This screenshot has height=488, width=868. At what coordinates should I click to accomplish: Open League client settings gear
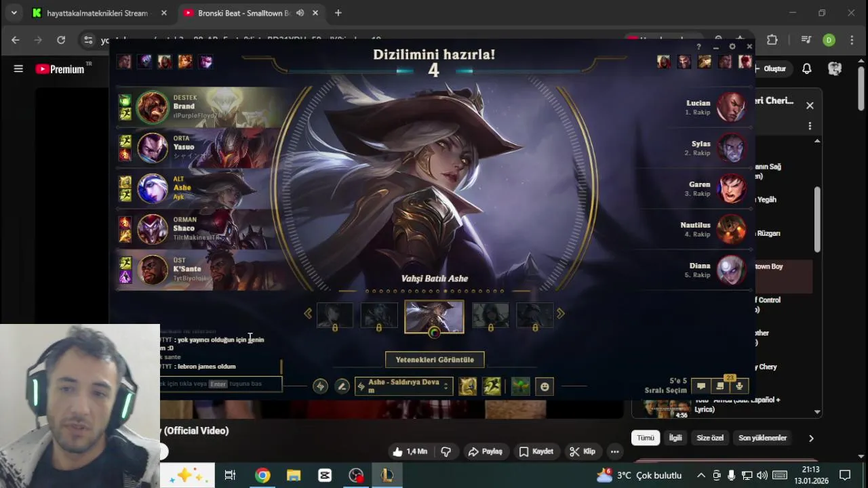[x=732, y=47]
